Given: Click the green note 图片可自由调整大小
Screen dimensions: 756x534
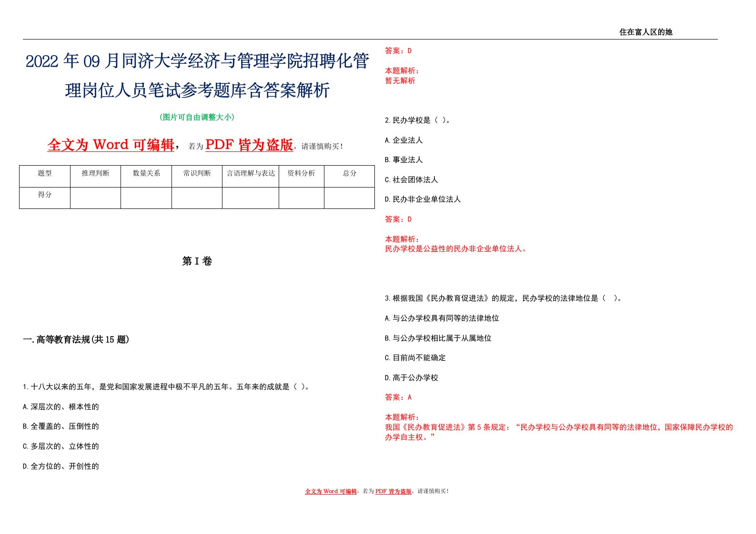Looking at the screenshot, I should 197,117.
